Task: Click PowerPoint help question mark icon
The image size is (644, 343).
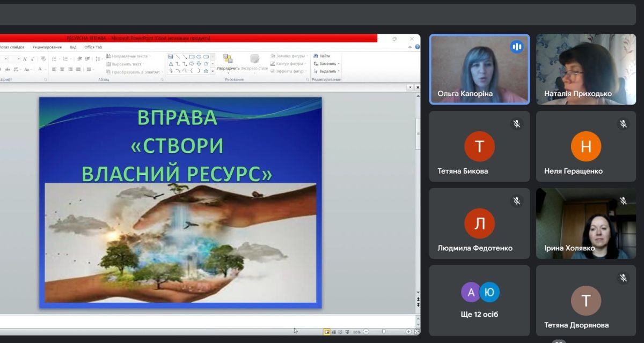Action: coord(417,47)
